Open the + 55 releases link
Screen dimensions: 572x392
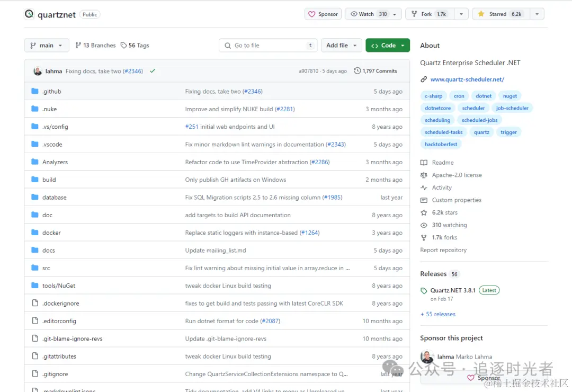tap(438, 314)
